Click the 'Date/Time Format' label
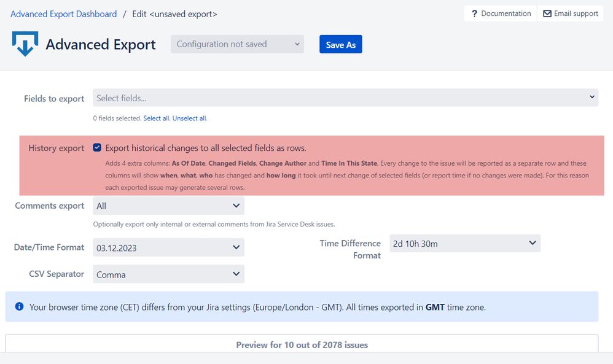Screen dimensions: 613x364 (49, 247)
